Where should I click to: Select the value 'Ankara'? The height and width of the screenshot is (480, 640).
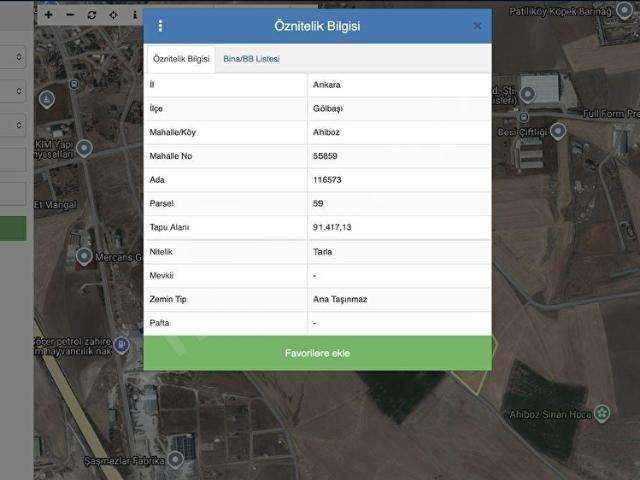tap(327, 85)
